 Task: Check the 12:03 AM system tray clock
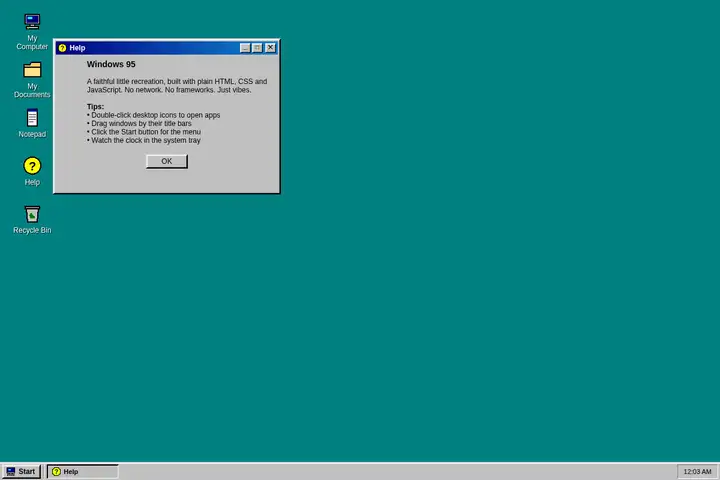click(697, 471)
